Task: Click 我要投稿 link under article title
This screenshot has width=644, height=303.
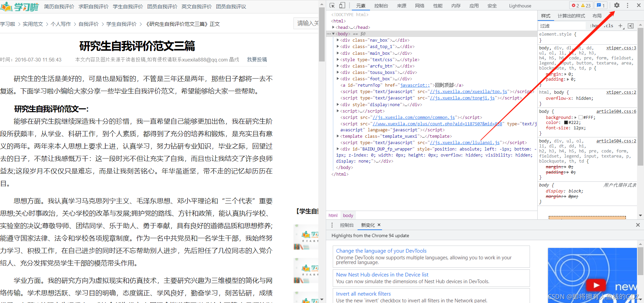Action: tap(257, 59)
